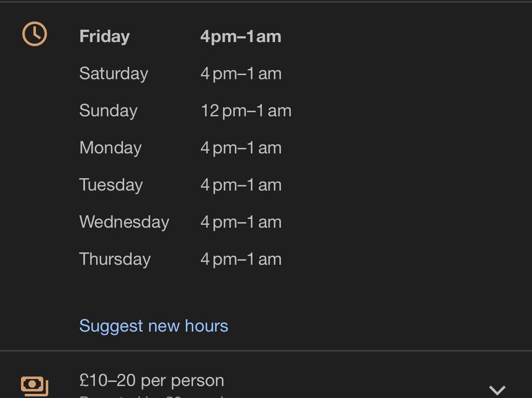Open the £10–20 per person row
Viewport: 532px width, 398px height.
point(266,380)
